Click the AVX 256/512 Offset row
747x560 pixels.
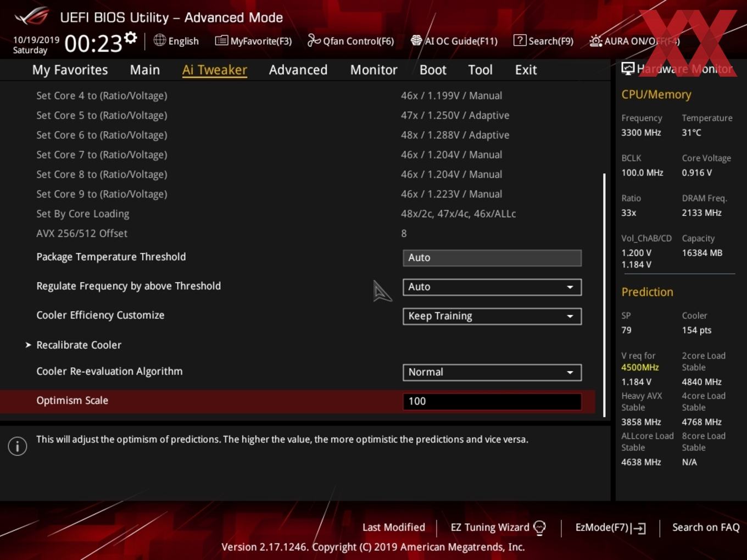tap(82, 233)
